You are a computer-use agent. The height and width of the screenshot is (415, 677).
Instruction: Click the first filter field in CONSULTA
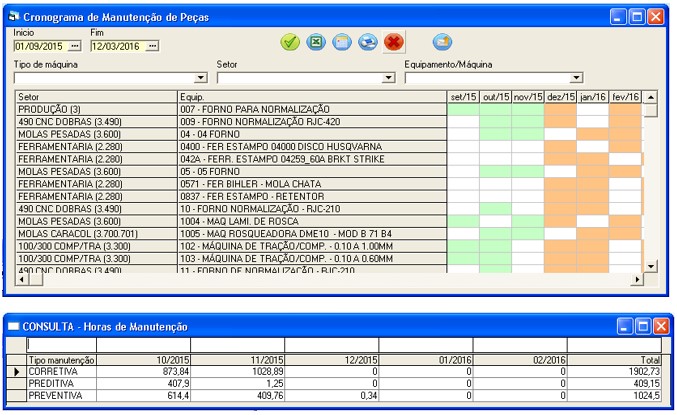pyautogui.click(x=61, y=345)
